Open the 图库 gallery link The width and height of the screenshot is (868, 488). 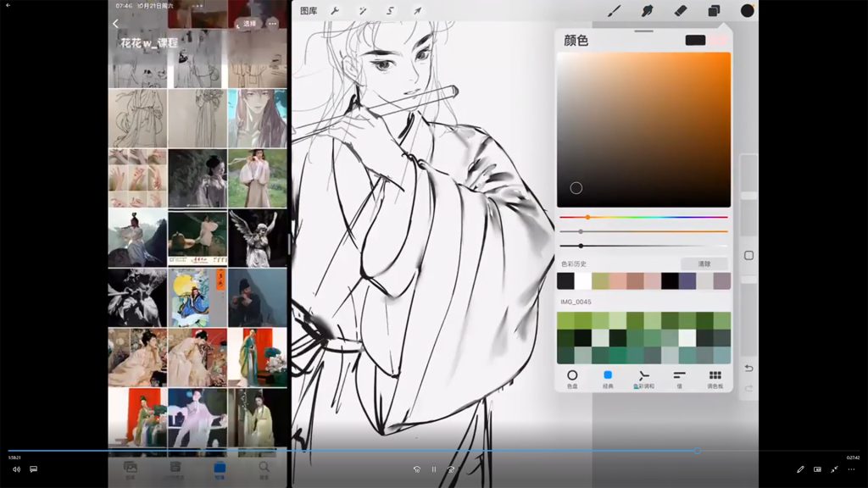click(x=309, y=11)
